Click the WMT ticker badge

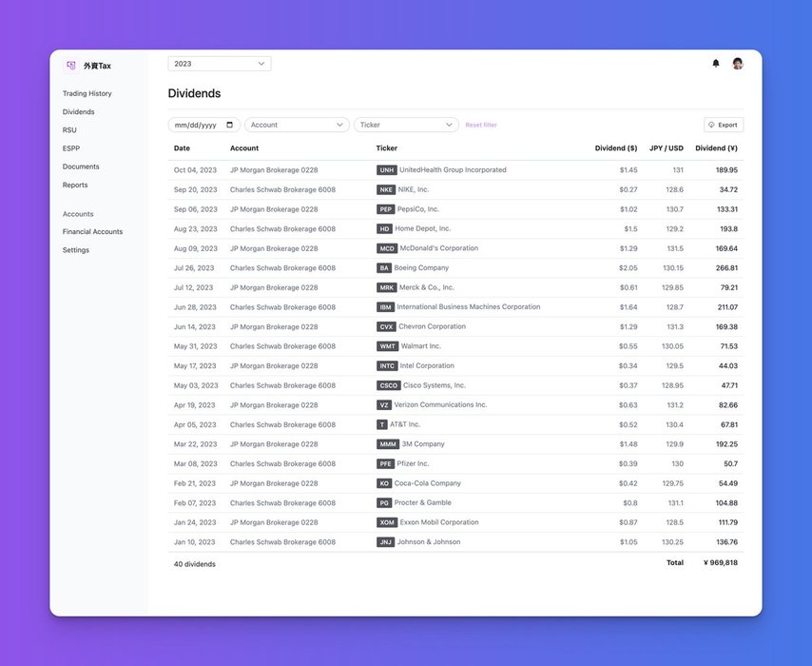coord(387,346)
